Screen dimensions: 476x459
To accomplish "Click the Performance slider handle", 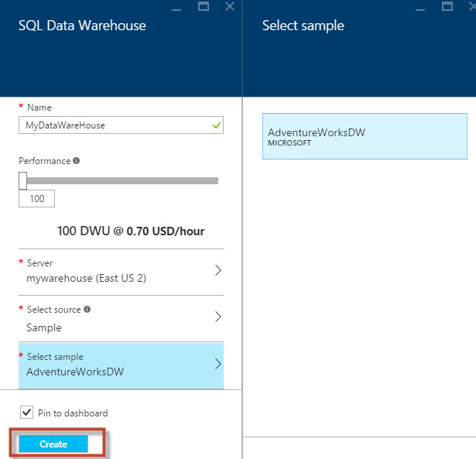I will coord(23,180).
